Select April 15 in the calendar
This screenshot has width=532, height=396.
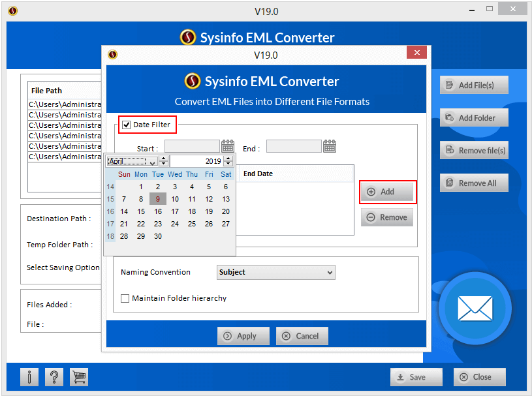[x=141, y=211]
